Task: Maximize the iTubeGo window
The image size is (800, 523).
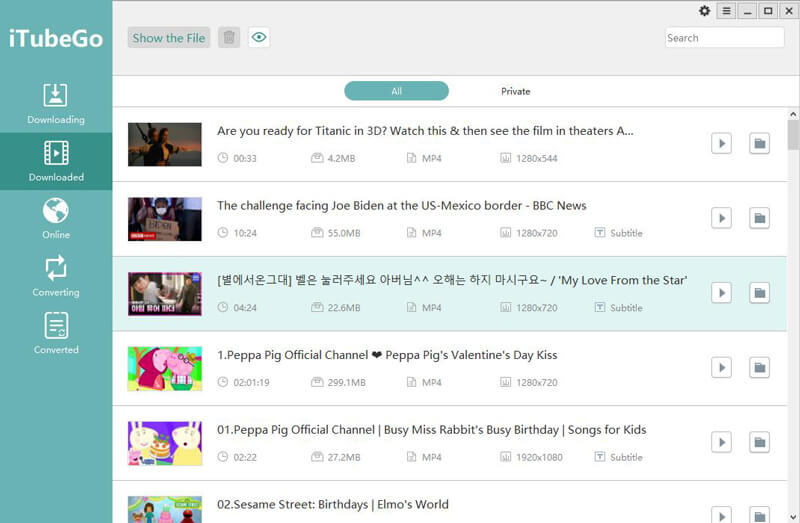Action: pyautogui.click(x=768, y=11)
